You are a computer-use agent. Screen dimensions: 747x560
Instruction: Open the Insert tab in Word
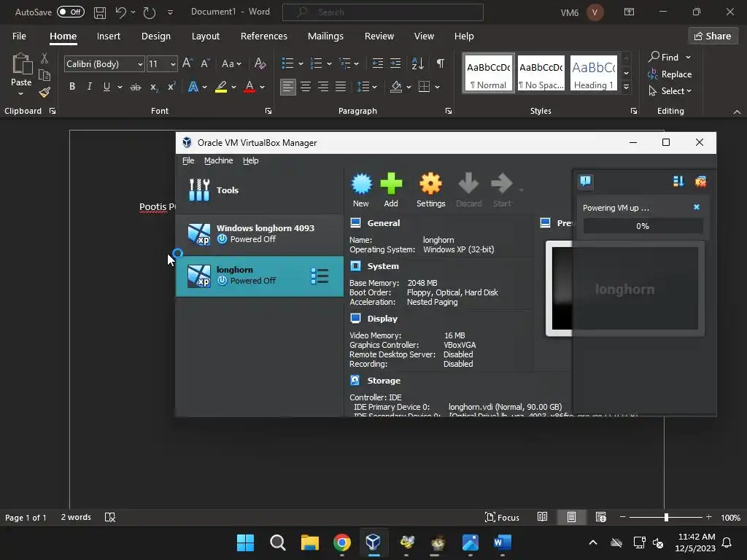click(109, 36)
